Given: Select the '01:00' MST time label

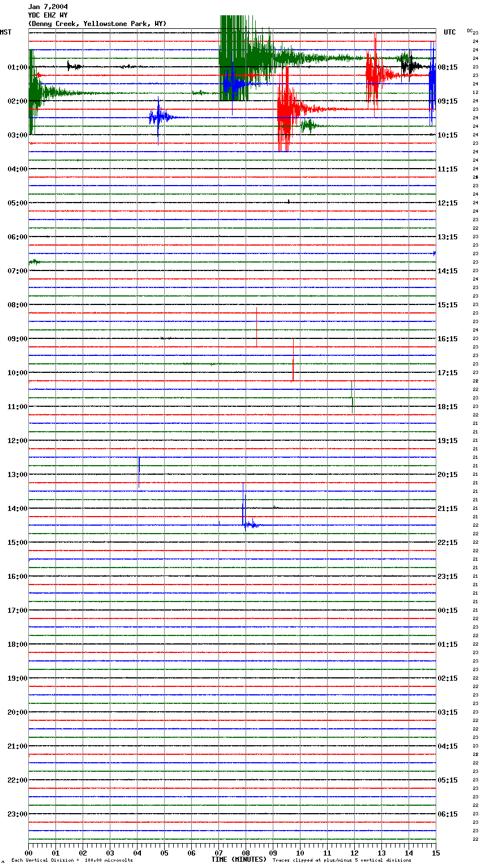Looking at the screenshot, I should coord(18,67).
